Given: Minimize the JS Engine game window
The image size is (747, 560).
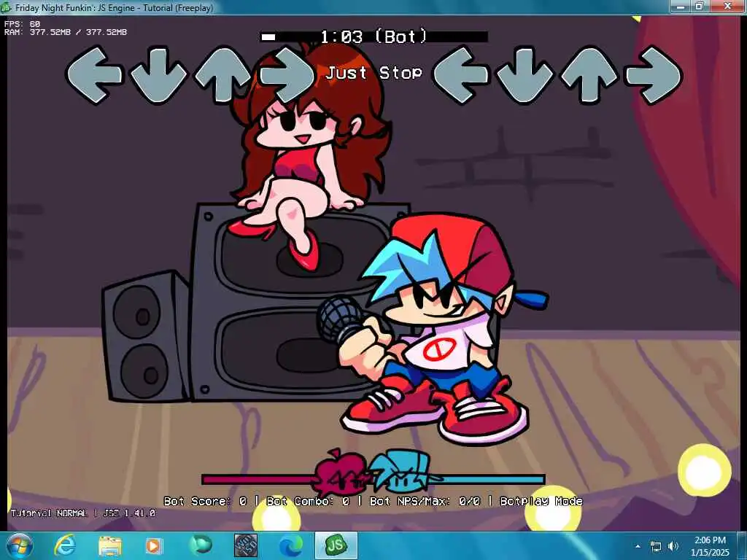Looking at the screenshot, I should pyautogui.click(x=681, y=6).
